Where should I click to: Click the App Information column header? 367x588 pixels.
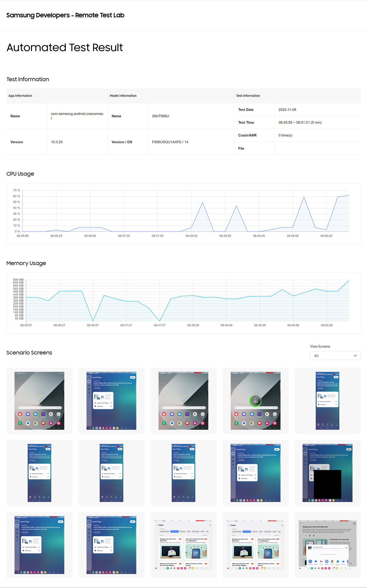coord(20,96)
